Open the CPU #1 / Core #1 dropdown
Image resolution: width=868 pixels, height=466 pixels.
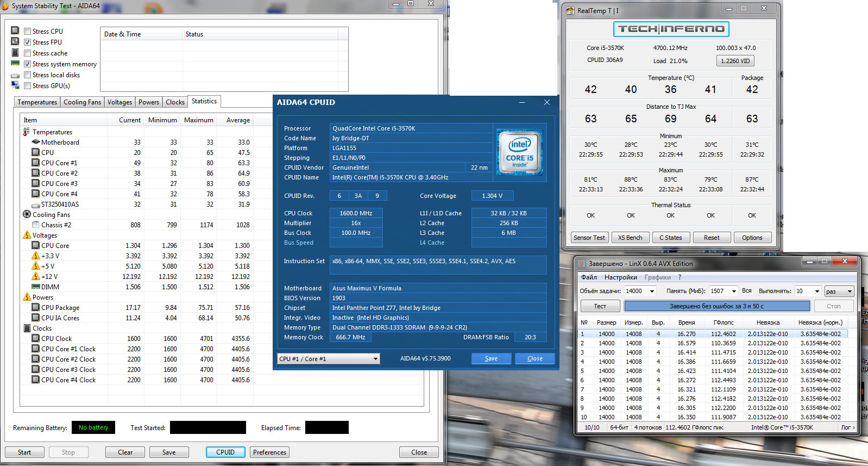329,359
